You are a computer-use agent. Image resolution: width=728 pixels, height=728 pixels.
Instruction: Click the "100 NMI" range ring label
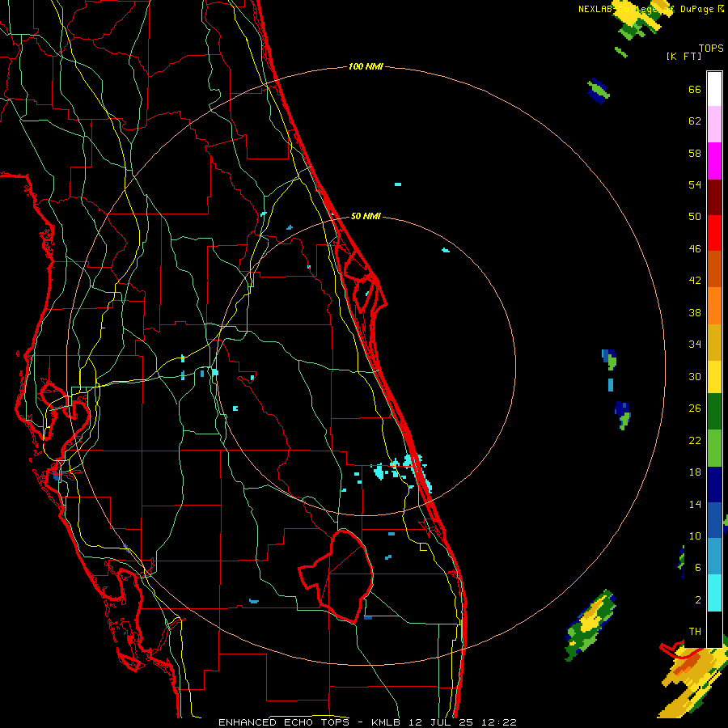tap(366, 67)
